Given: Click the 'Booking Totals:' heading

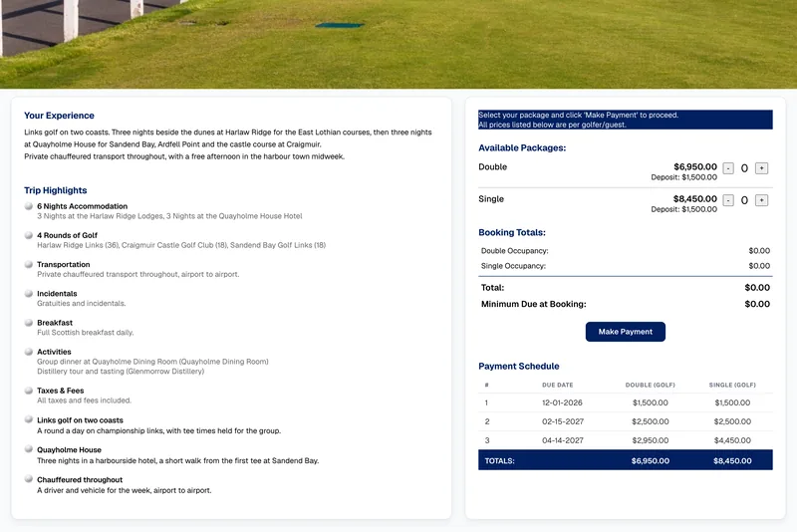Looking at the screenshot, I should pyautogui.click(x=512, y=232).
